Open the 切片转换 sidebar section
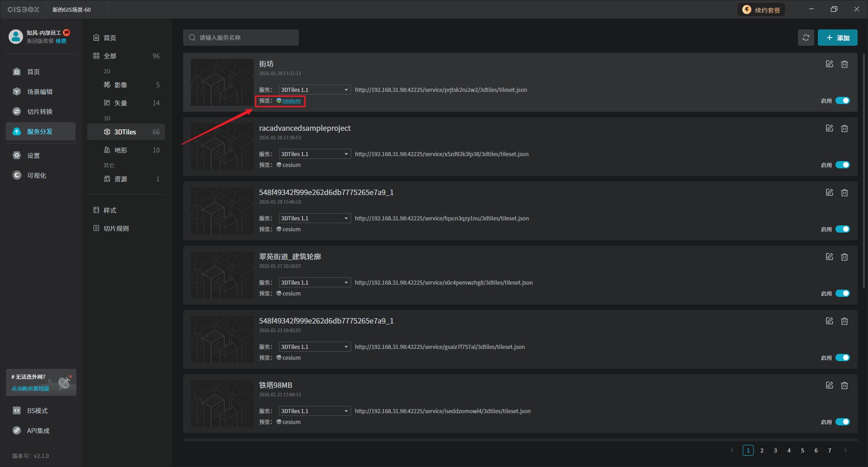The width and height of the screenshot is (868, 467). tap(40, 112)
